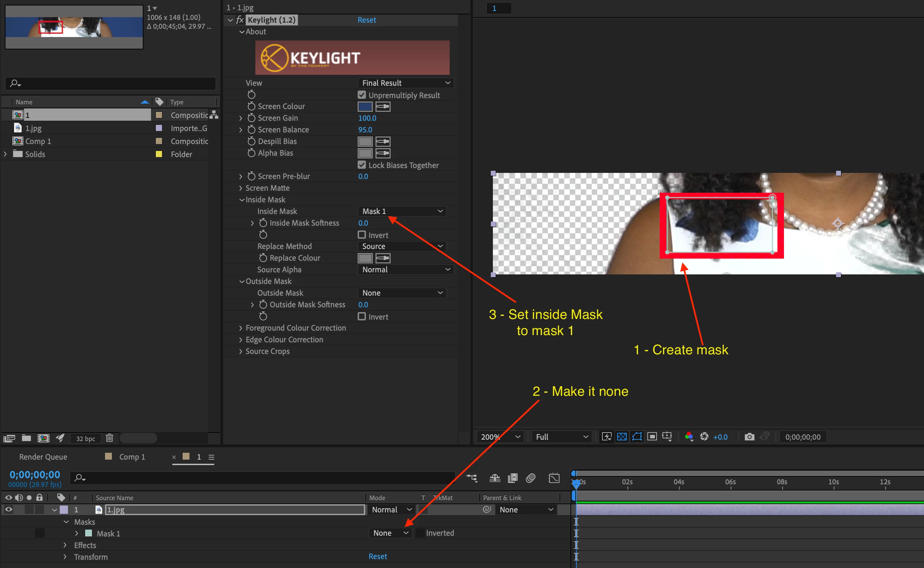Click the Screen Colour stopwatch icon

tap(252, 107)
